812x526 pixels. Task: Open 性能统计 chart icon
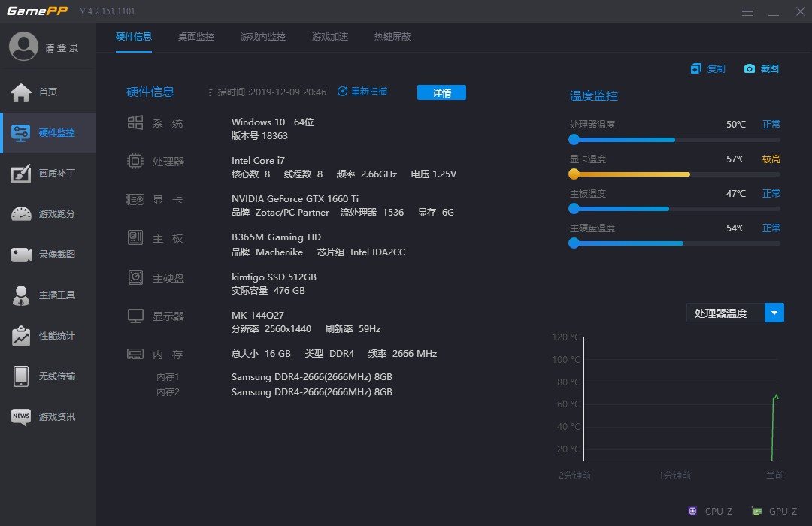[21, 335]
